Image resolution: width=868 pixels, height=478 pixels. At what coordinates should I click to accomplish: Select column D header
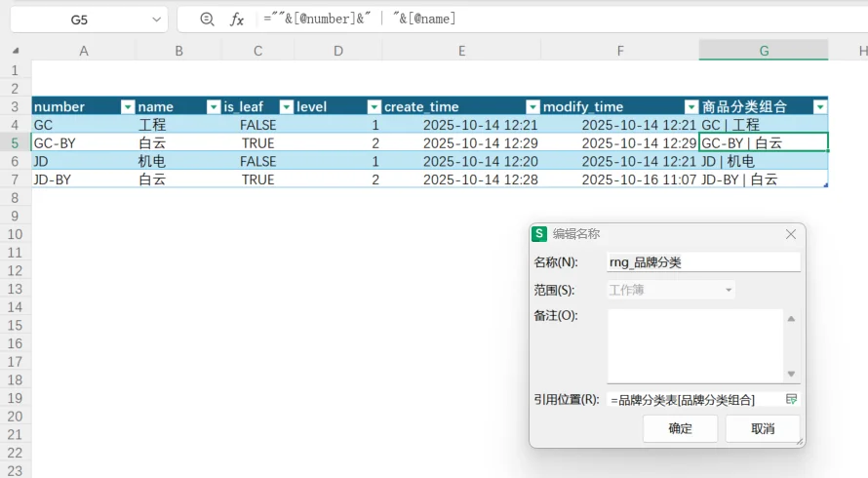pos(338,51)
